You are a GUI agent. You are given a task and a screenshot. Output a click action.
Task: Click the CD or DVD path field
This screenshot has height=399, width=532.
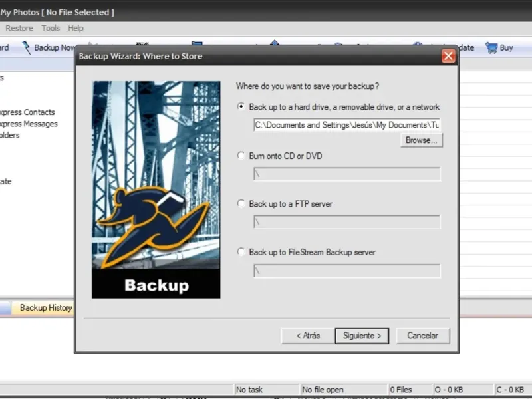346,174
